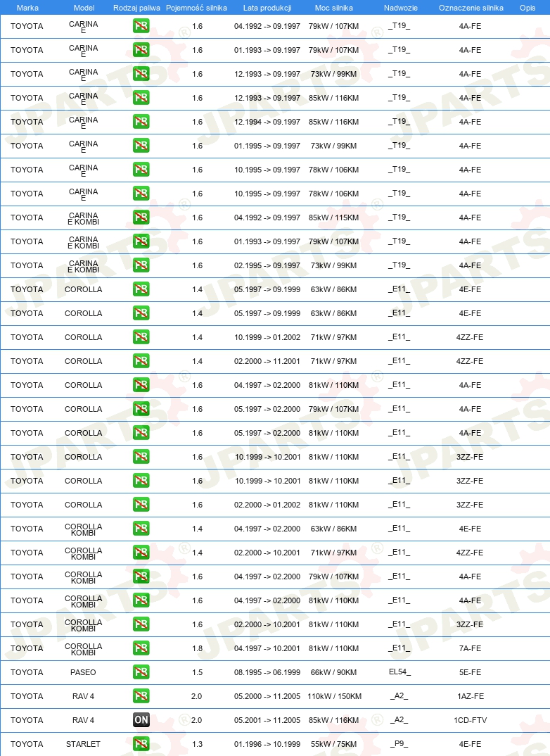
Task: Click power value 66kW / 90KM
Action: click(x=334, y=672)
